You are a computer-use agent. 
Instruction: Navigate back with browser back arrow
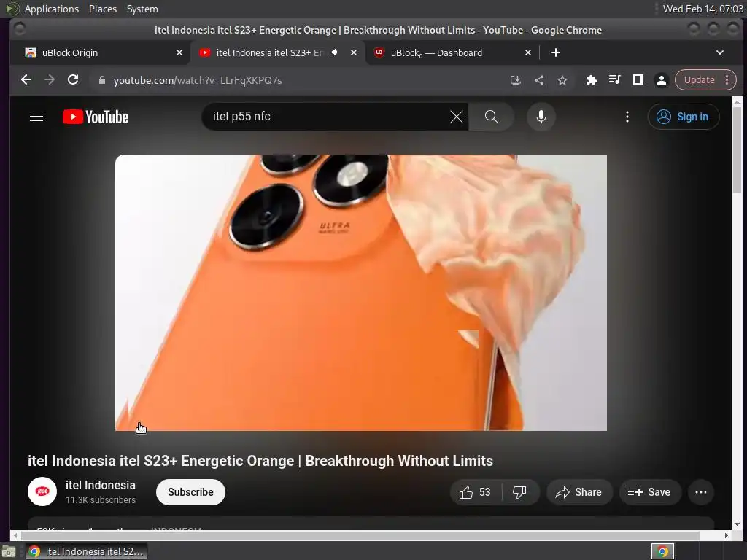pyautogui.click(x=26, y=80)
